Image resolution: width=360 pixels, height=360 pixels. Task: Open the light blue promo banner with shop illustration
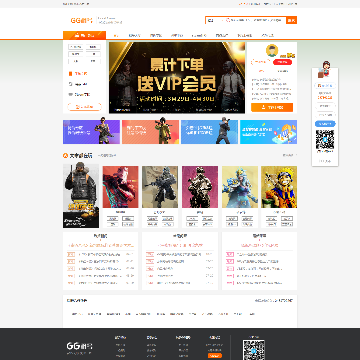(268, 132)
